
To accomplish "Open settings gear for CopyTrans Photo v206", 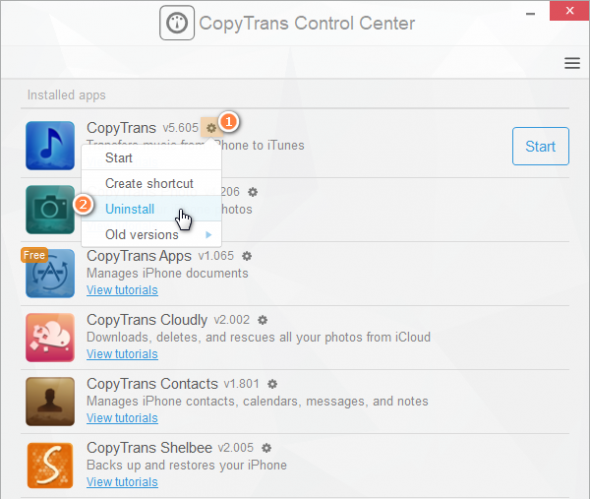I will [x=253, y=192].
